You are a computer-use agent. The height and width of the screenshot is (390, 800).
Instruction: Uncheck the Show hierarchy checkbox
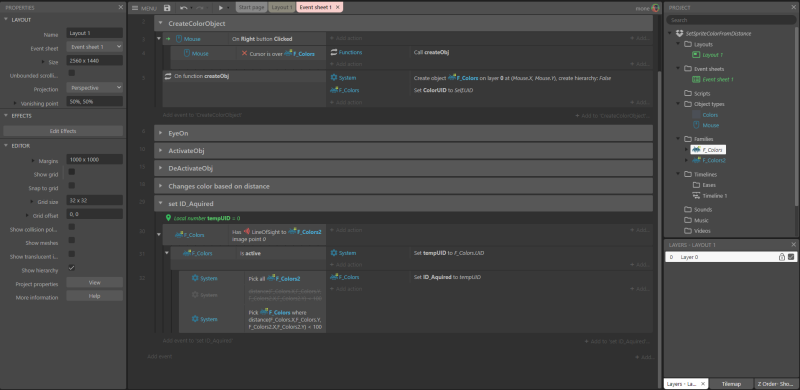point(71,268)
